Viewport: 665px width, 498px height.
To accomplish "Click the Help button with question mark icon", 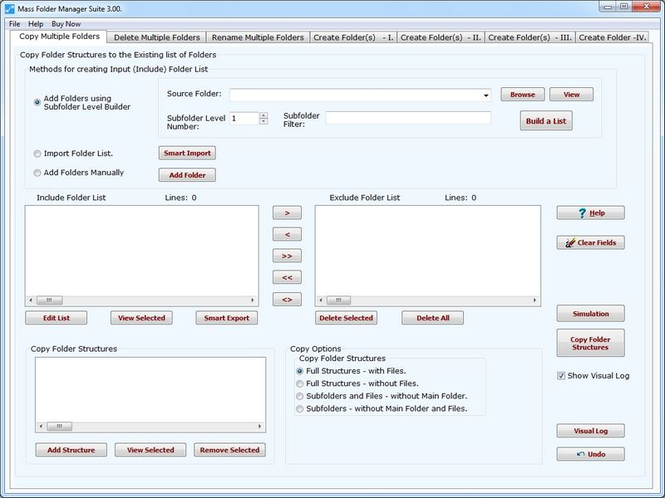I will click(590, 213).
